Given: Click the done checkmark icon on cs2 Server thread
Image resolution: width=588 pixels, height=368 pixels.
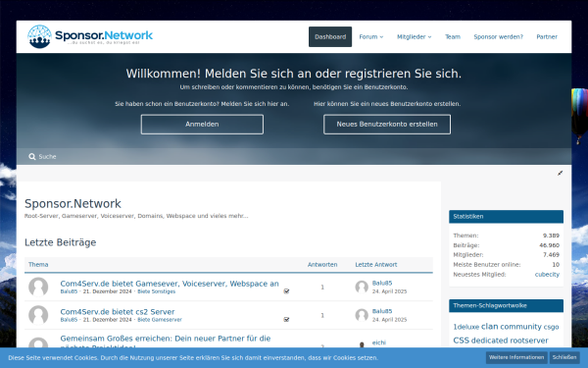Looking at the screenshot, I should [x=286, y=320].
